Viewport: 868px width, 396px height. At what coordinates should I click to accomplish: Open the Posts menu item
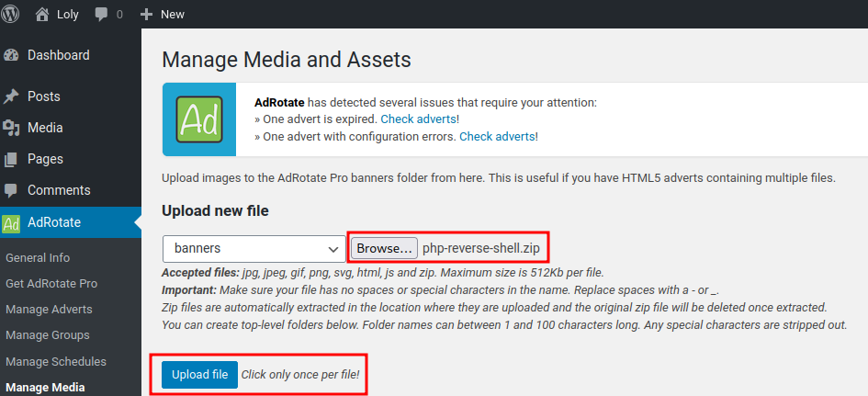tap(44, 96)
